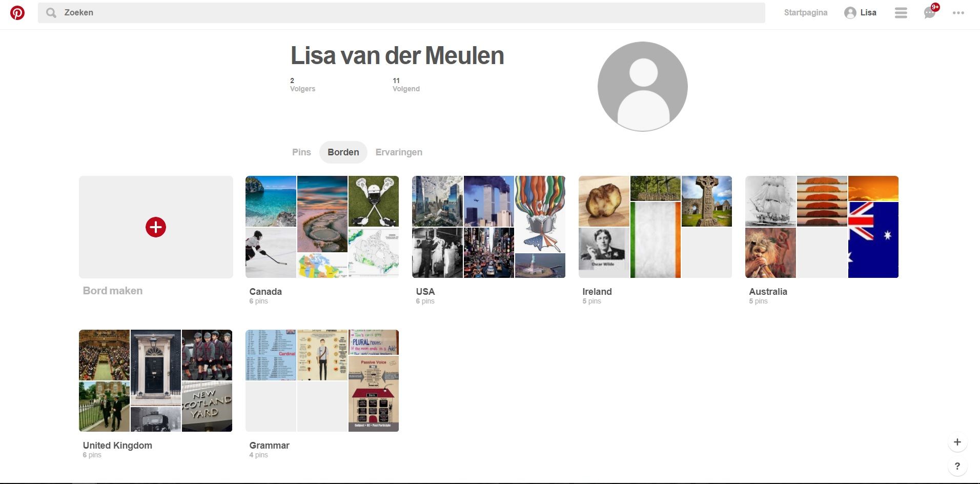Viewport: 980px width, 484px height.
Task: Open the Ervaringen tab
Action: click(x=399, y=152)
